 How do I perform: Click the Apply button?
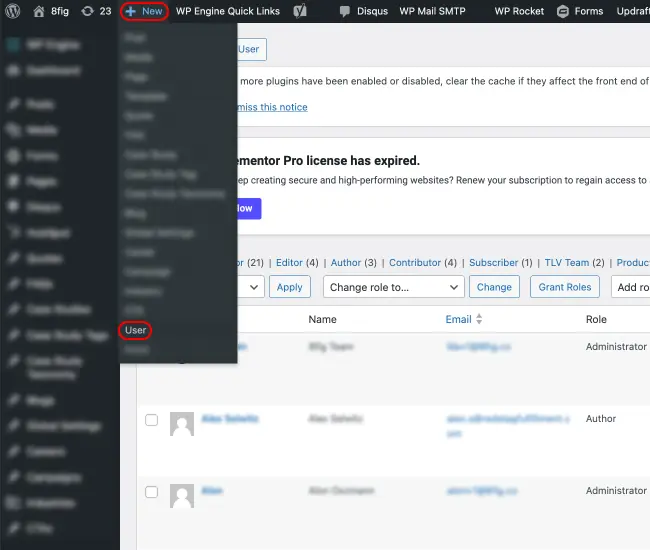289,287
